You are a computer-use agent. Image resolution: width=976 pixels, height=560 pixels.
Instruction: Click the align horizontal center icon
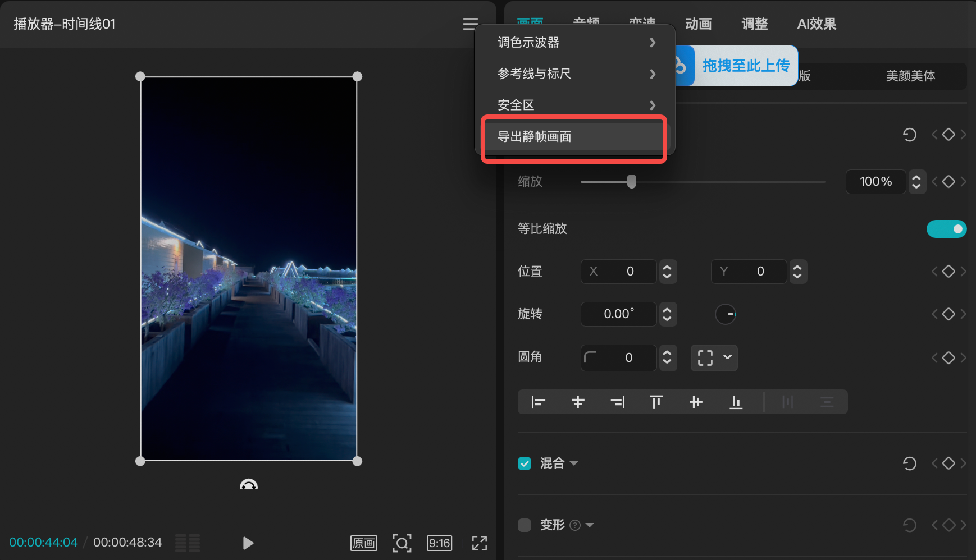[x=578, y=402]
